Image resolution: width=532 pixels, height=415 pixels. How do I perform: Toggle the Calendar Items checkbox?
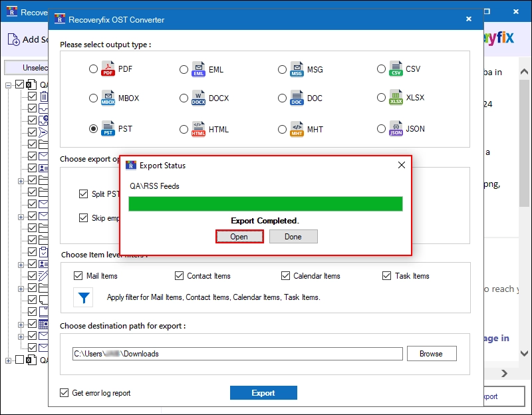coord(286,275)
